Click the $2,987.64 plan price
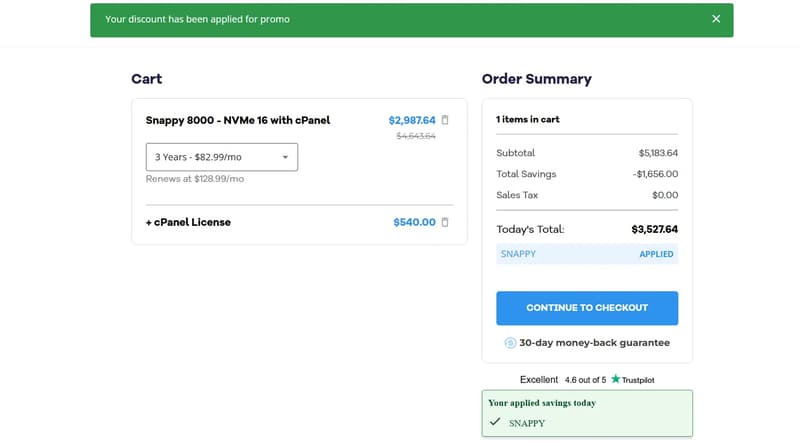The image size is (800, 446). pyautogui.click(x=412, y=120)
